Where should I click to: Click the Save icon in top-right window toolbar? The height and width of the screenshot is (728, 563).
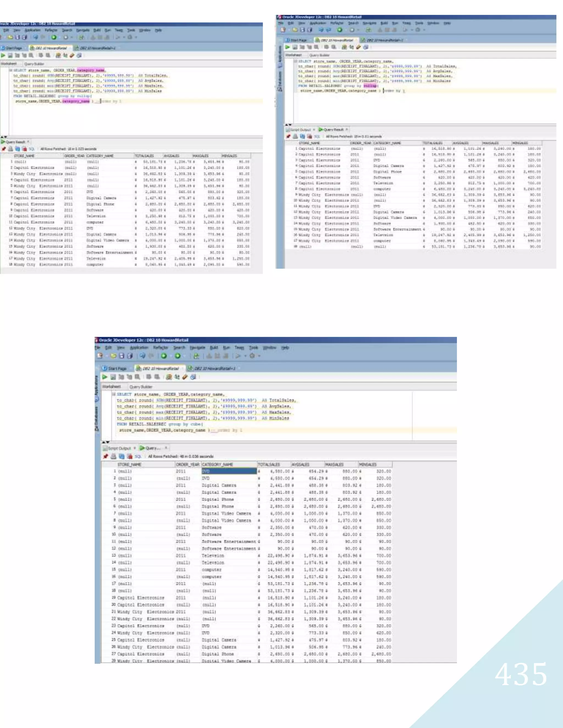coord(302,30)
